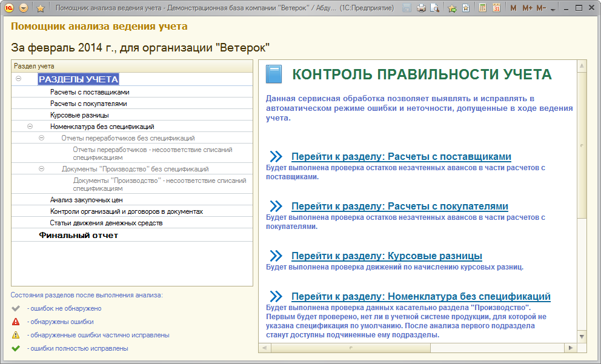601x364 pixels.
Task: Click the star Favorites icon left of title
Action: (x=41, y=8)
